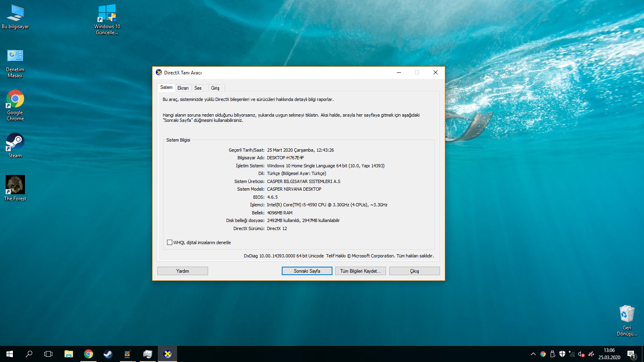Open Bu bilgisayar desktop icon
644x362 pixels.
tap(15, 16)
